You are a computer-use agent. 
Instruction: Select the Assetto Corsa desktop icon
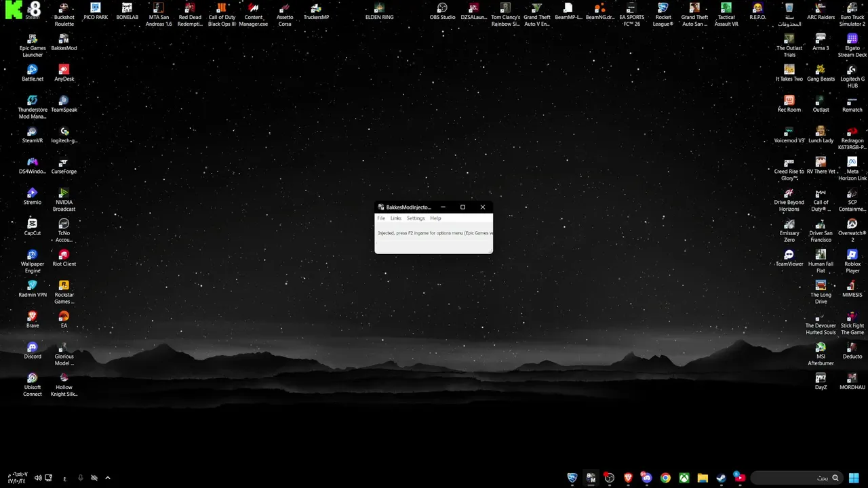coord(285,14)
